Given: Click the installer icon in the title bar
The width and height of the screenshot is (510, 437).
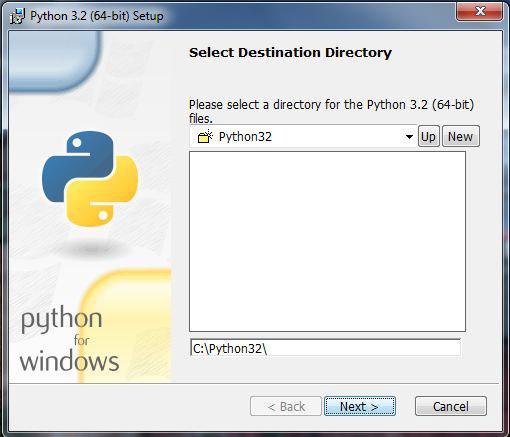Looking at the screenshot, I should tap(17, 16).
